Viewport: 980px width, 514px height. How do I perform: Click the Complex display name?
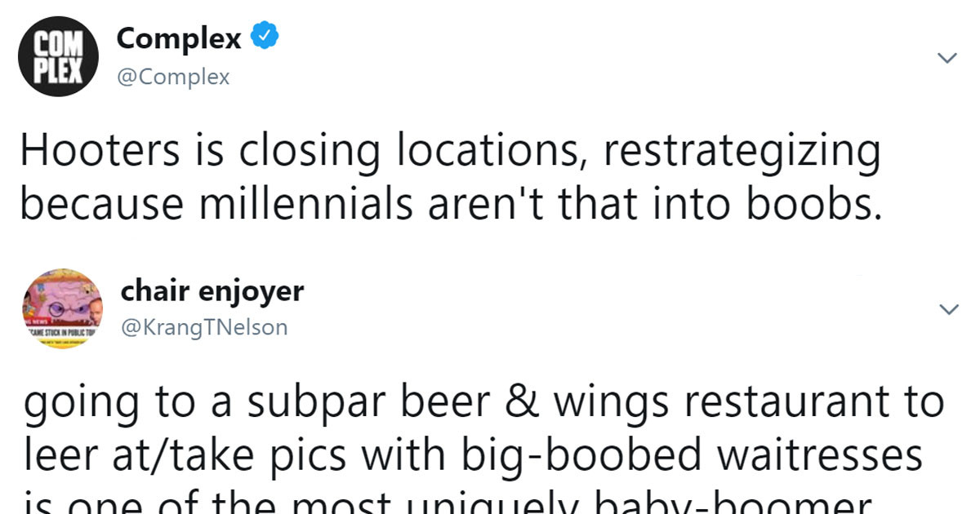coord(179,38)
